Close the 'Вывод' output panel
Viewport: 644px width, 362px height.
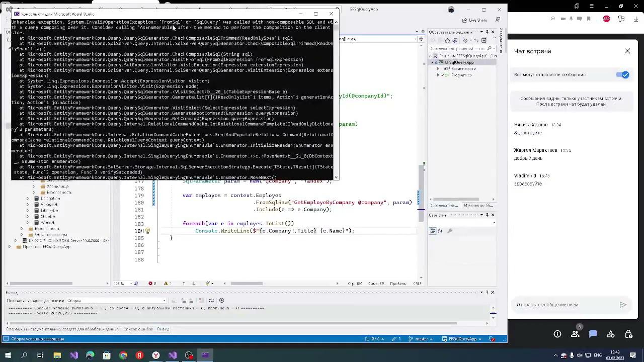tap(493, 292)
